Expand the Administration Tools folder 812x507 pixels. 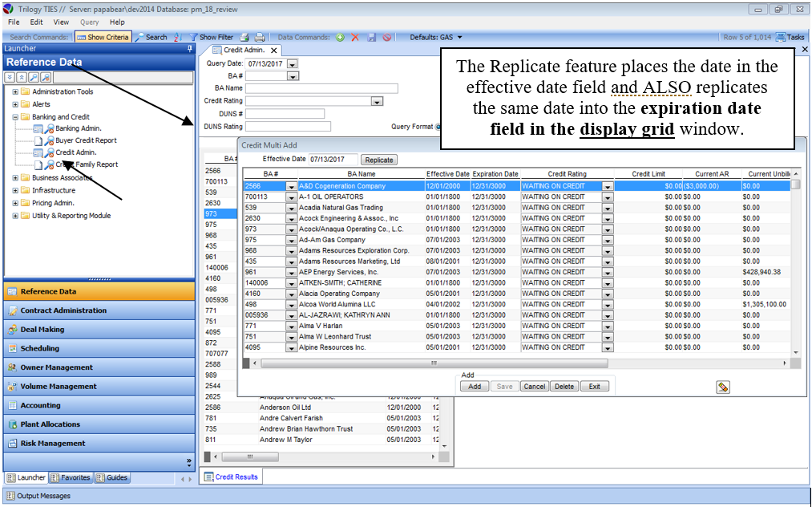pos(15,91)
